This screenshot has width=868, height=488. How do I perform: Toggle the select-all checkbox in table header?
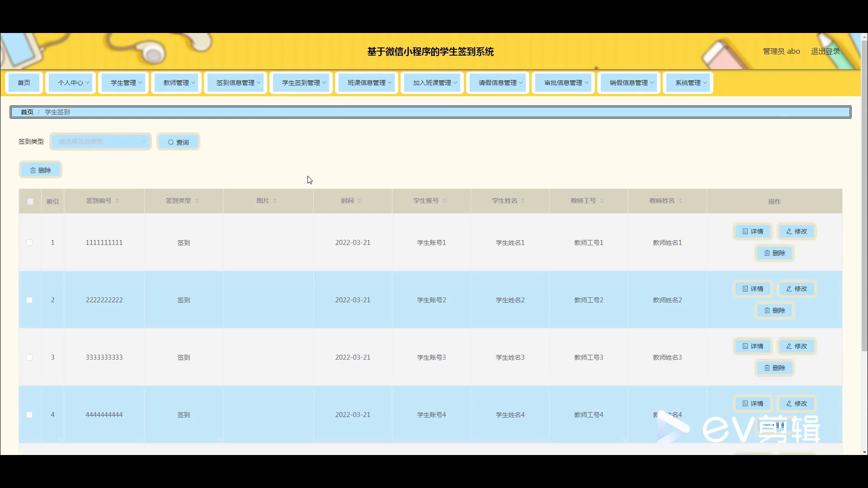coord(30,202)
